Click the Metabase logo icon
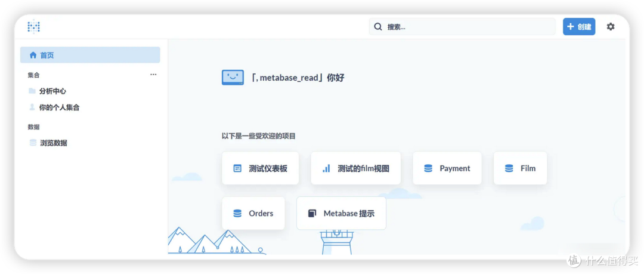The height and width of the screenshot is (274, 644). coord(33,27)
